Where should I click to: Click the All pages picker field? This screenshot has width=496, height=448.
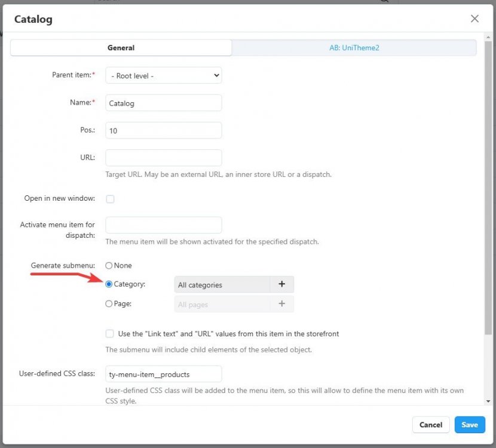pyautogui.click(x=222, y=304)
